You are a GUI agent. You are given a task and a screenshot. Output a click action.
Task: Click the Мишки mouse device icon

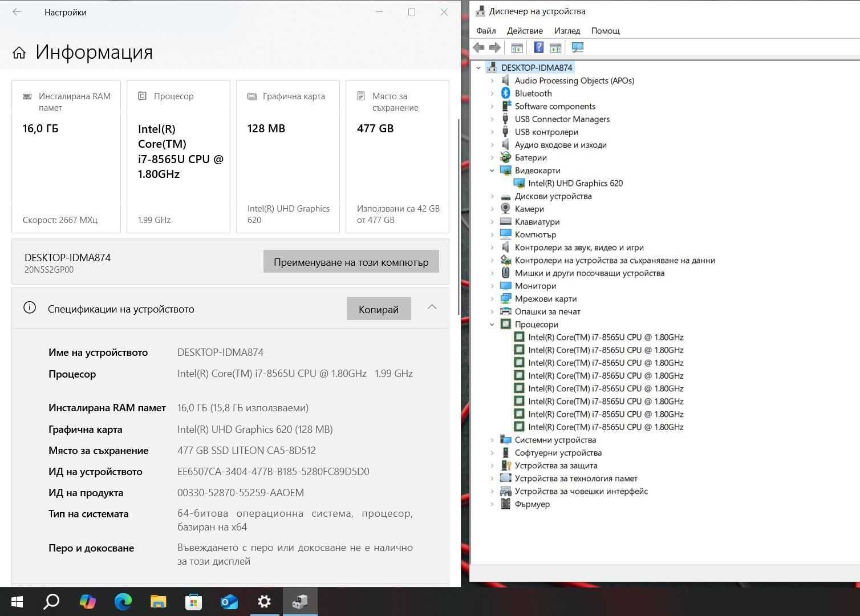pos(505,273)
